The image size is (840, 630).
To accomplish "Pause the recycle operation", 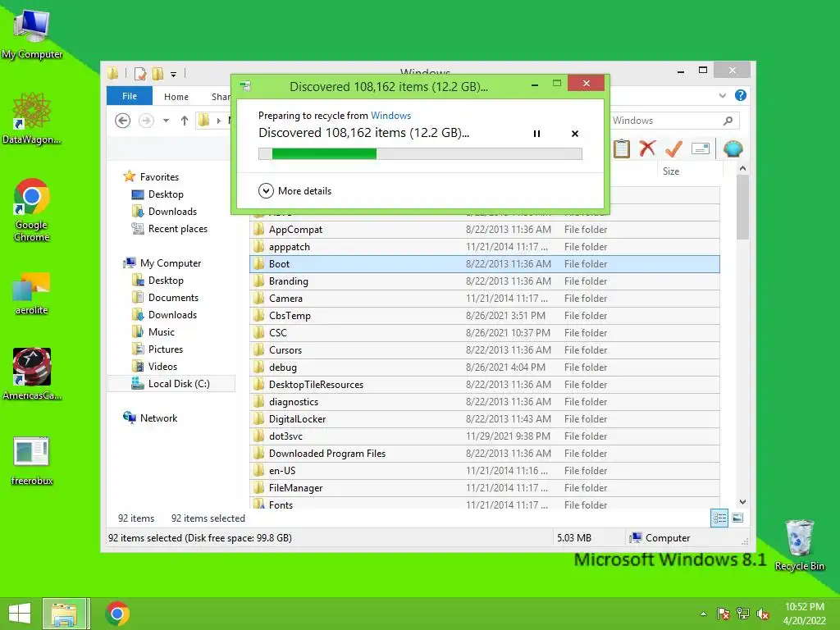I will [x=536, y=134].
